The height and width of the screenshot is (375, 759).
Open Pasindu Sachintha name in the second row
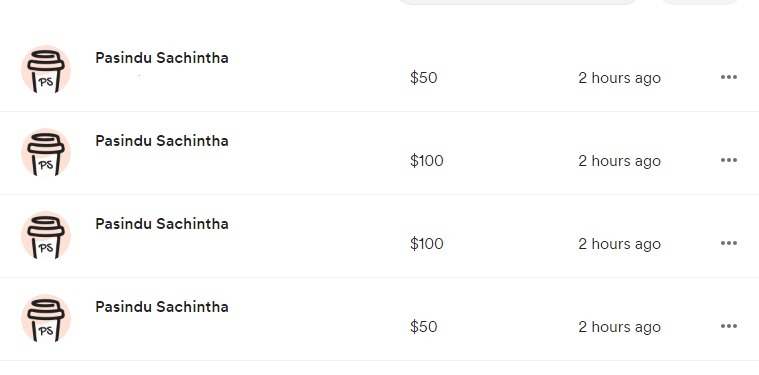(162, 141)
